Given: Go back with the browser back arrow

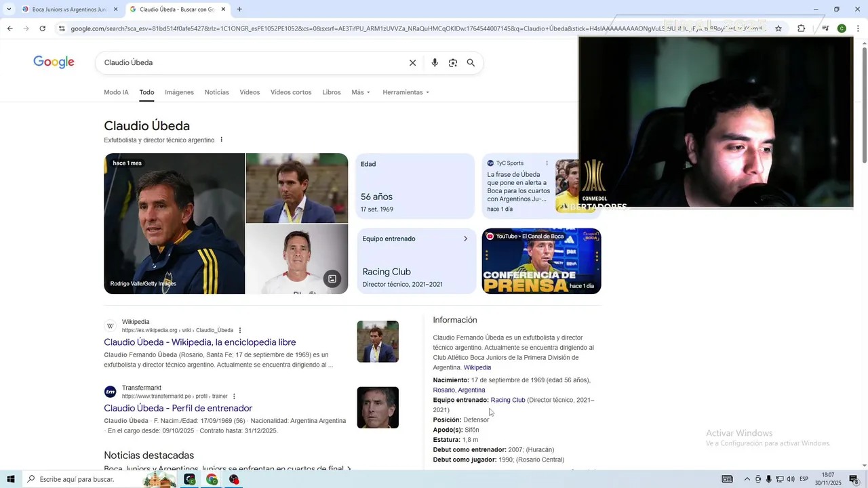Looking at the screenshot, I should point(9,28).
